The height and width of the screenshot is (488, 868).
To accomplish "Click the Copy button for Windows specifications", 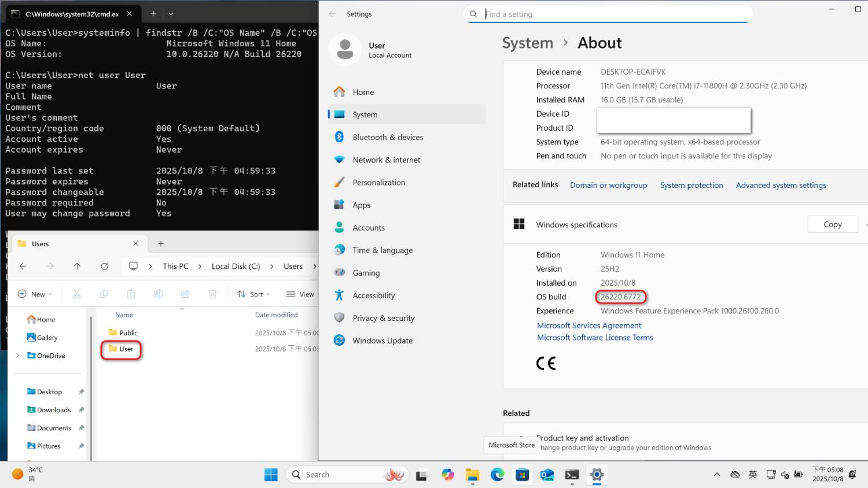I will point(832,224).
